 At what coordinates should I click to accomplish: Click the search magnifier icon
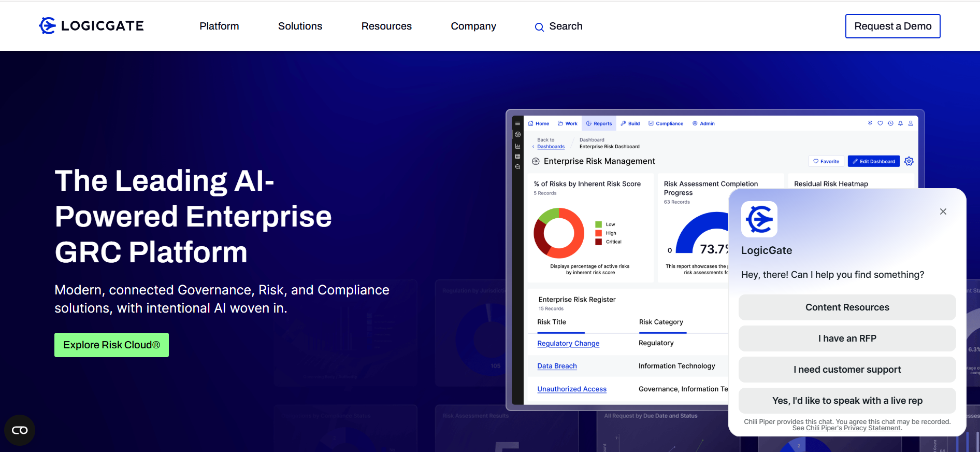[x=539, y=27]
